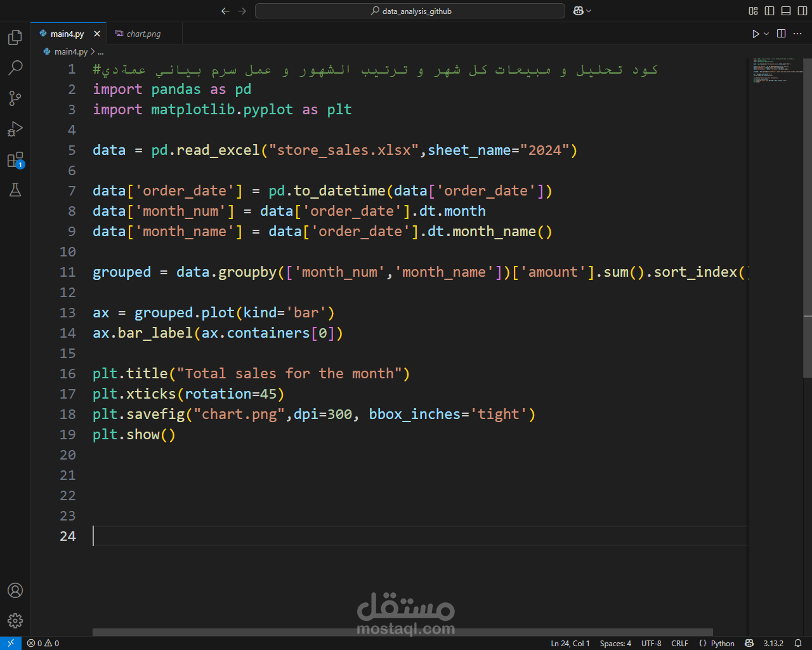Screen dimensions: 812x650
Task: Open Manage settings gear
Action: point(15,621)
